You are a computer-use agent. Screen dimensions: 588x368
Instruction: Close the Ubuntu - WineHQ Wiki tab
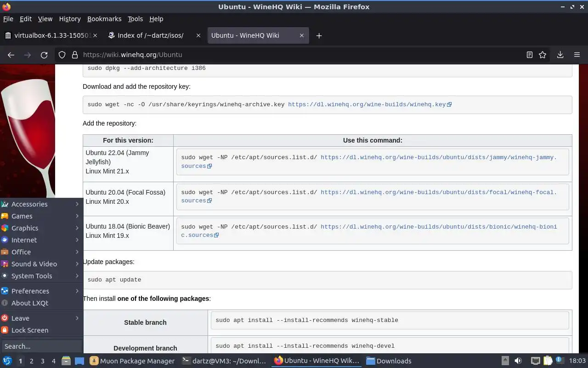pos(302,35)
